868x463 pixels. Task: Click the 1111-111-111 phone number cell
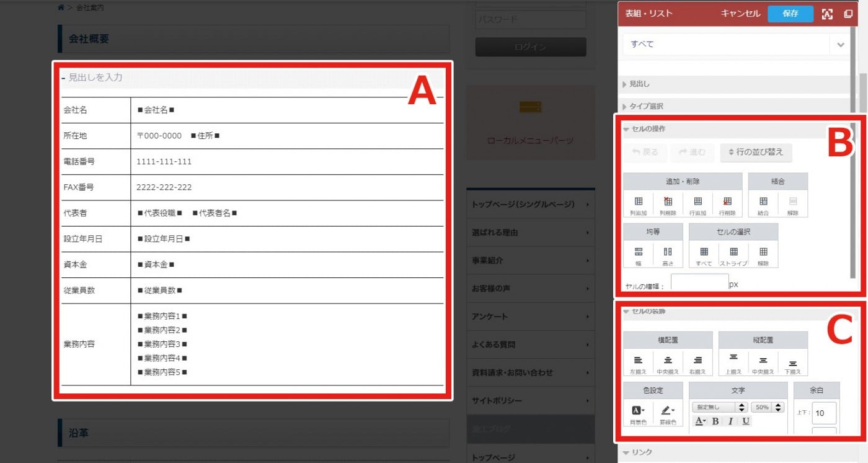(x=287, y=161)
